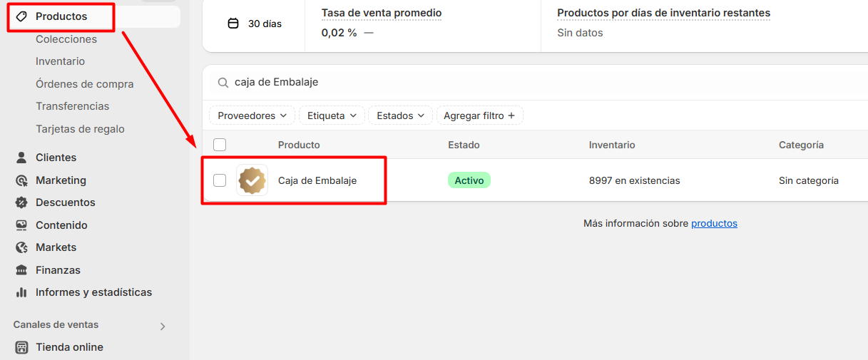Go to Inventario in the sidebar
Screen dimensions: 868x360
60,61
